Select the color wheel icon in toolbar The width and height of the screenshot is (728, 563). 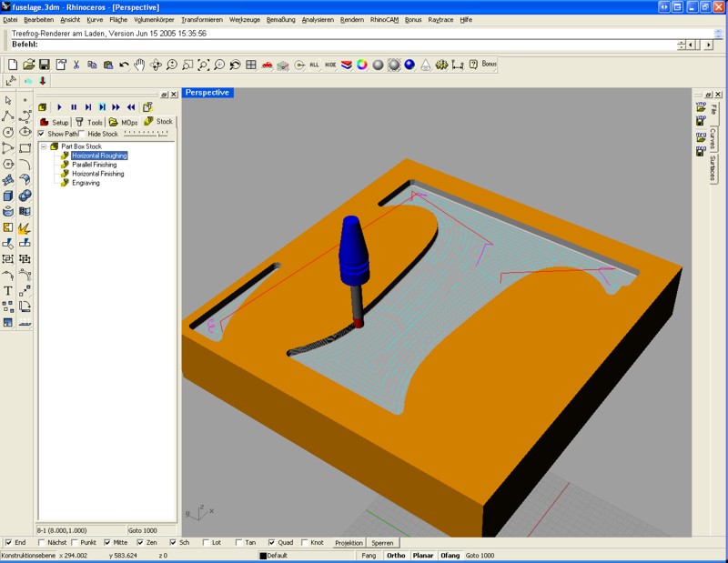coord(361,65)
